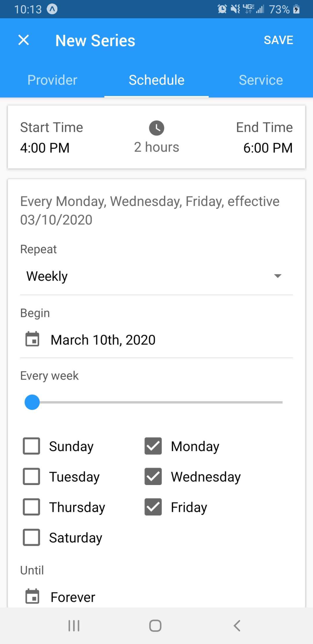Tap the recent apps button in the navigation bar
Image resolution: width=313 pixels, height=644 pixels.
tap(73, 625)
